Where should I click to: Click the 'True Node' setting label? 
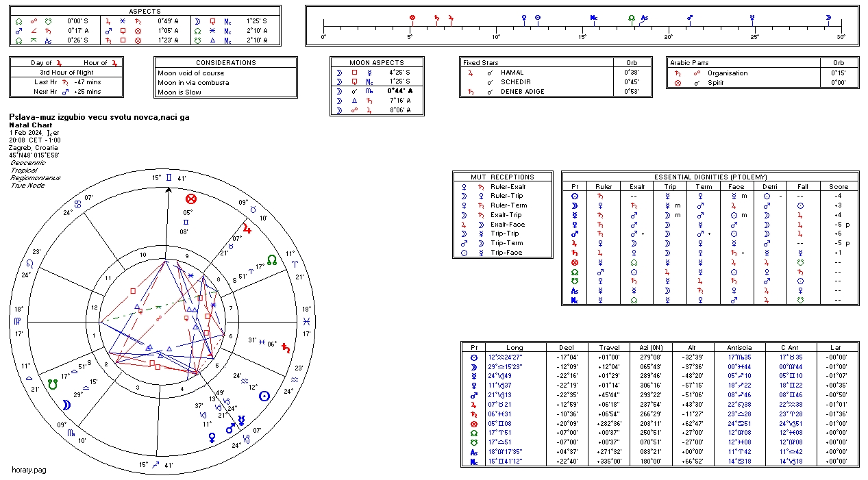point(27,186)
